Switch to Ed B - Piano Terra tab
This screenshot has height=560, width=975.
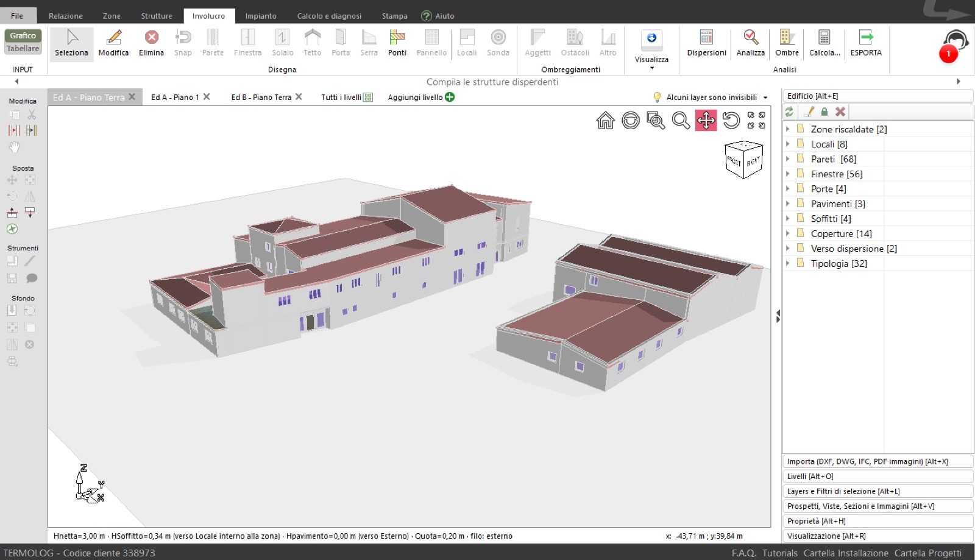point(261,97)
